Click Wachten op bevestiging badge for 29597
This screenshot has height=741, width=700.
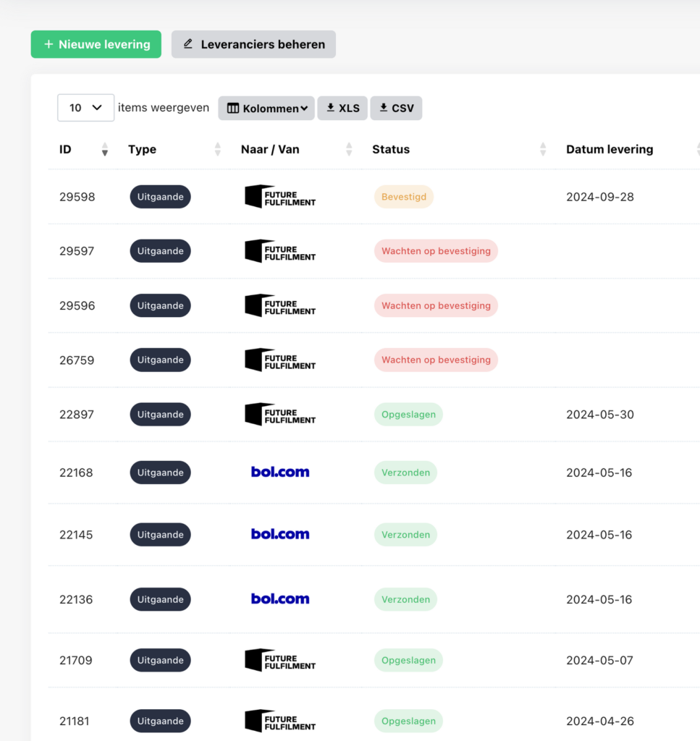(436, 251)
